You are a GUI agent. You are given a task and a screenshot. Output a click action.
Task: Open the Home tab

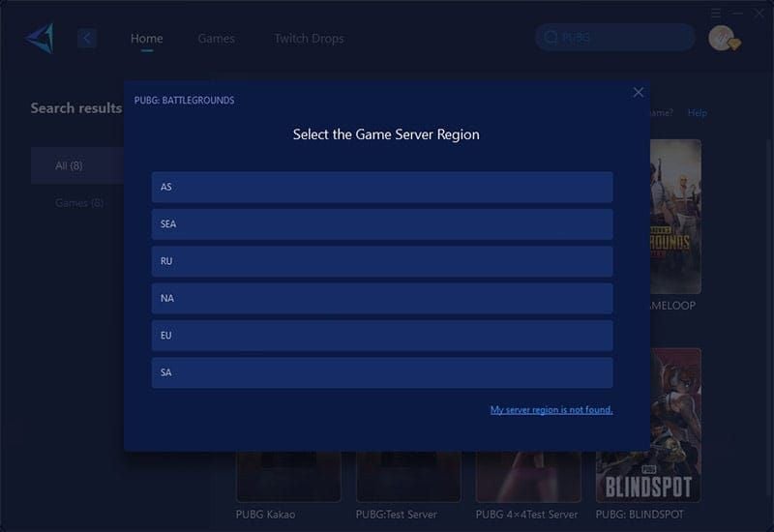[147, 39]
